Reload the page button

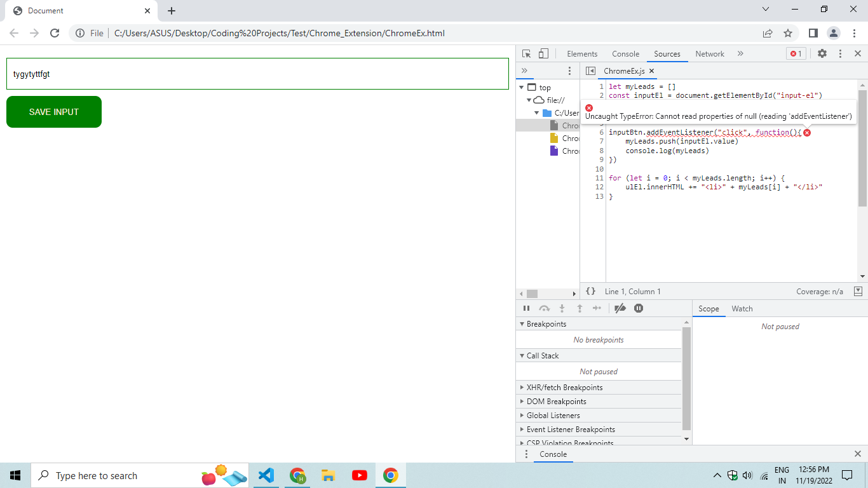coord(55,33)
